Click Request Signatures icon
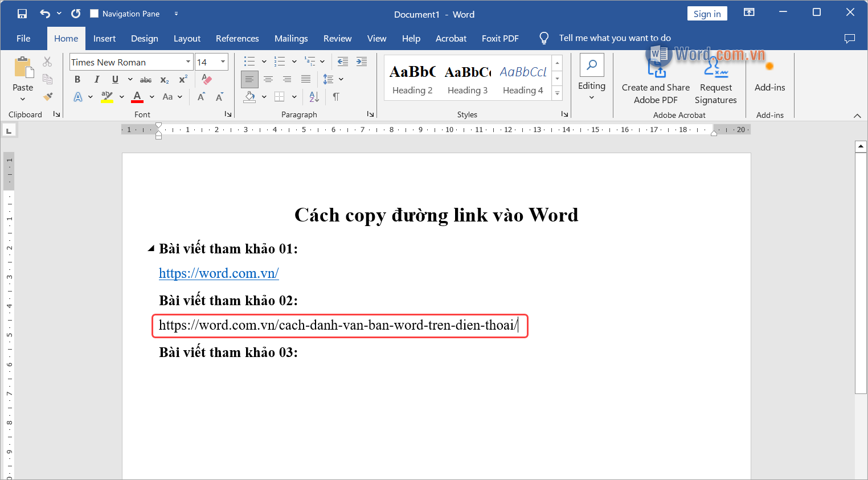 (716, 81)
